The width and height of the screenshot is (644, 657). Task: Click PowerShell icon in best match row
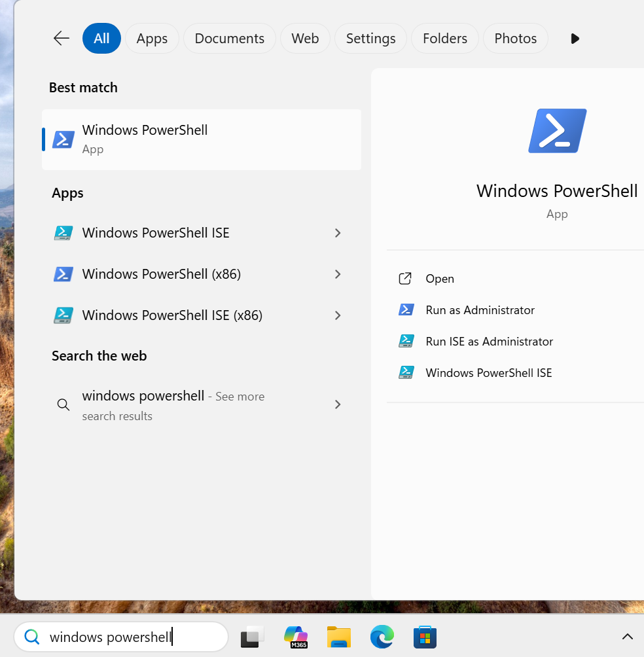pyautogui.click(x=63, y=139)
